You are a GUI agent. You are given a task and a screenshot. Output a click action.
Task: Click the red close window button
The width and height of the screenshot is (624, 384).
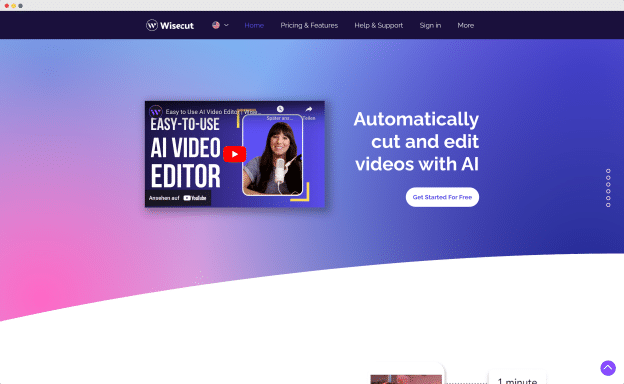coord(7,6)
